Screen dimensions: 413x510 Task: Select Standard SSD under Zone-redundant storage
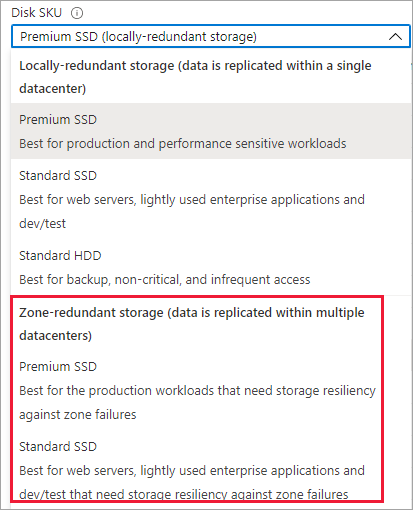pos(197,470)
